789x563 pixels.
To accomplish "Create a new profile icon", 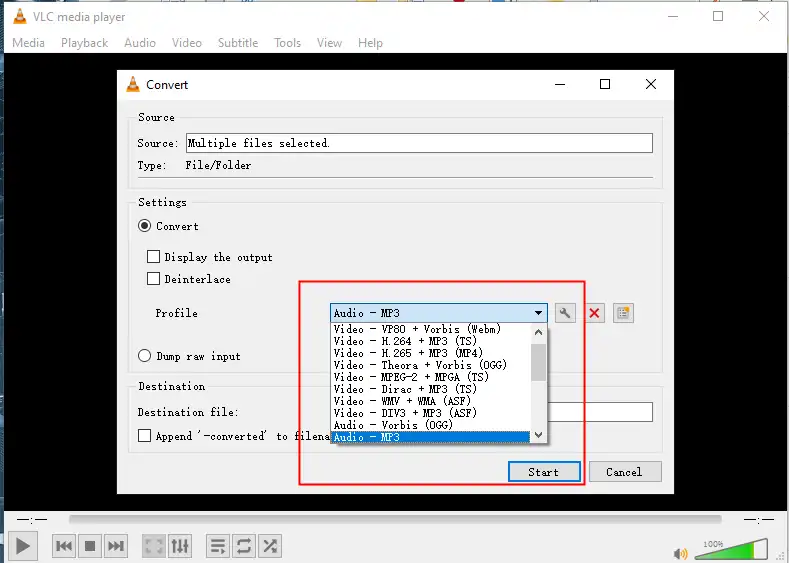I will pos(623,313).
